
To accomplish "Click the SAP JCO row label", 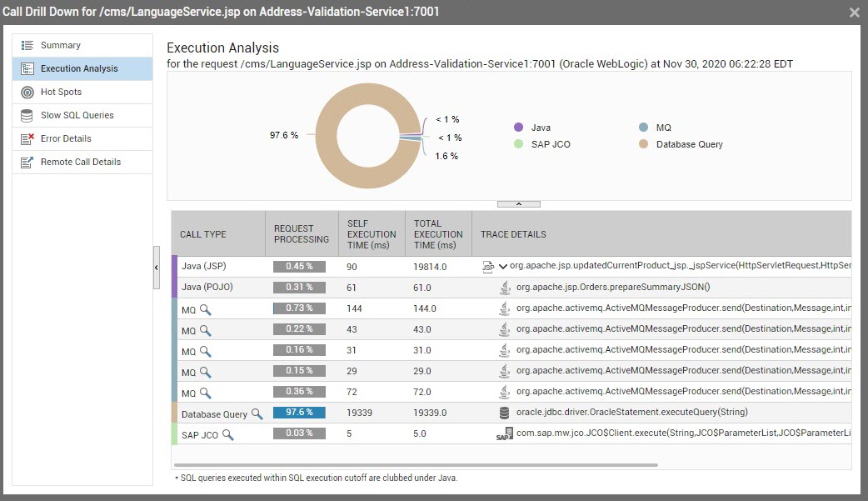I will coord(200,435).
